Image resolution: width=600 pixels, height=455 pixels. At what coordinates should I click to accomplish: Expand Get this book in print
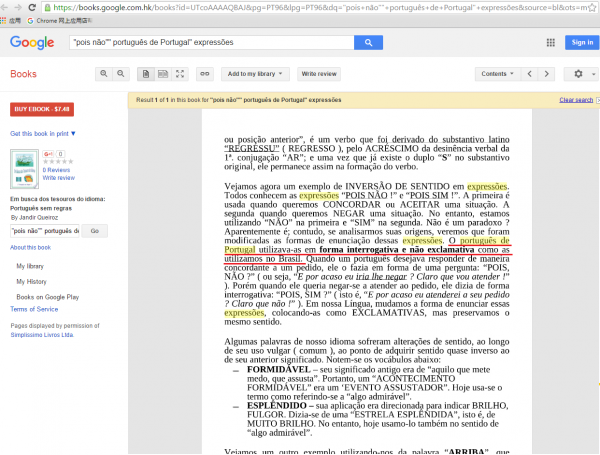(x=43, y=133)
